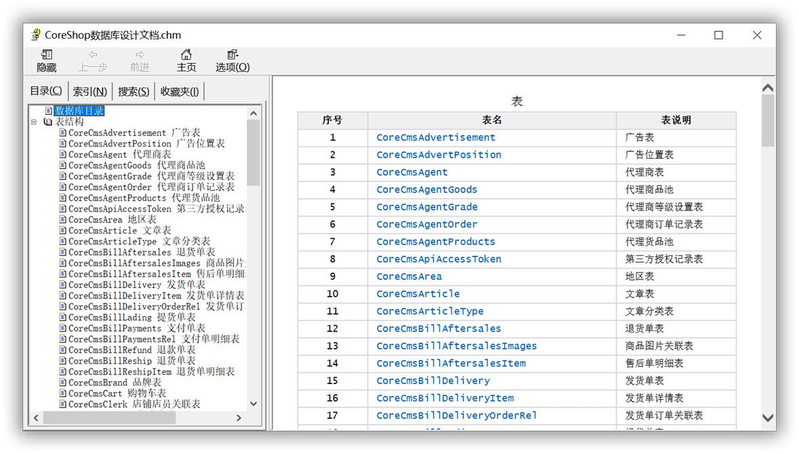The width and height of the screenshot is (799, 454).
Task: Click scroll up arrow of tree pane
Action: point(254,110)
